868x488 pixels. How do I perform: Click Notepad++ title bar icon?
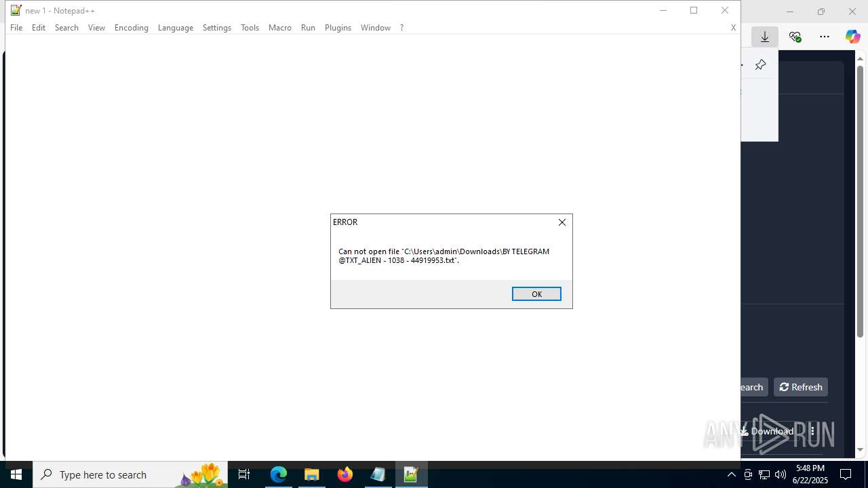click(16, 10)
